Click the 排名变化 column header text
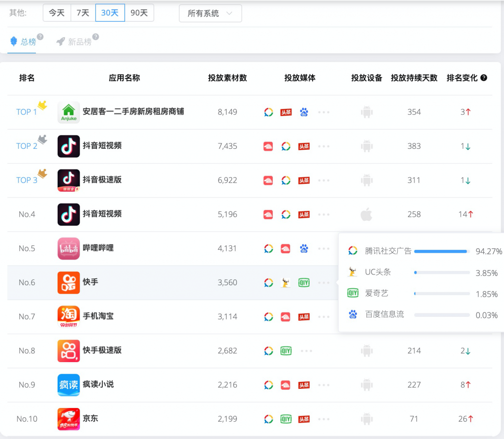 tap(462, 78)
